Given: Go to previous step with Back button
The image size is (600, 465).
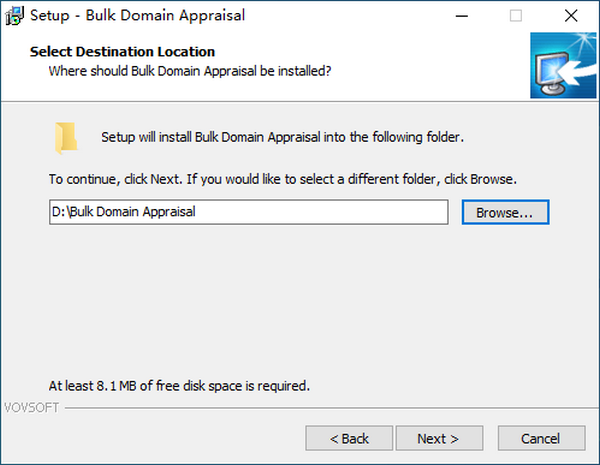Looking at the screenshot, I should pos(349,438).
